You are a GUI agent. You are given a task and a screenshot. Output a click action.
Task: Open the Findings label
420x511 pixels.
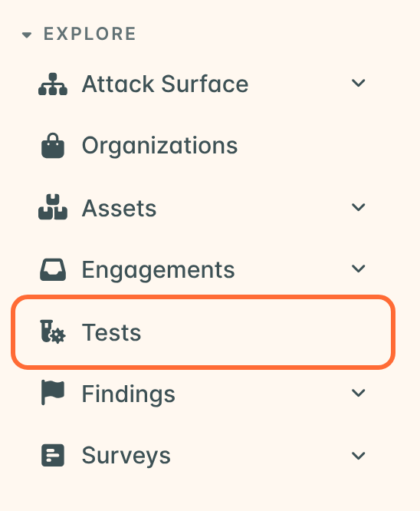point(129,394)
